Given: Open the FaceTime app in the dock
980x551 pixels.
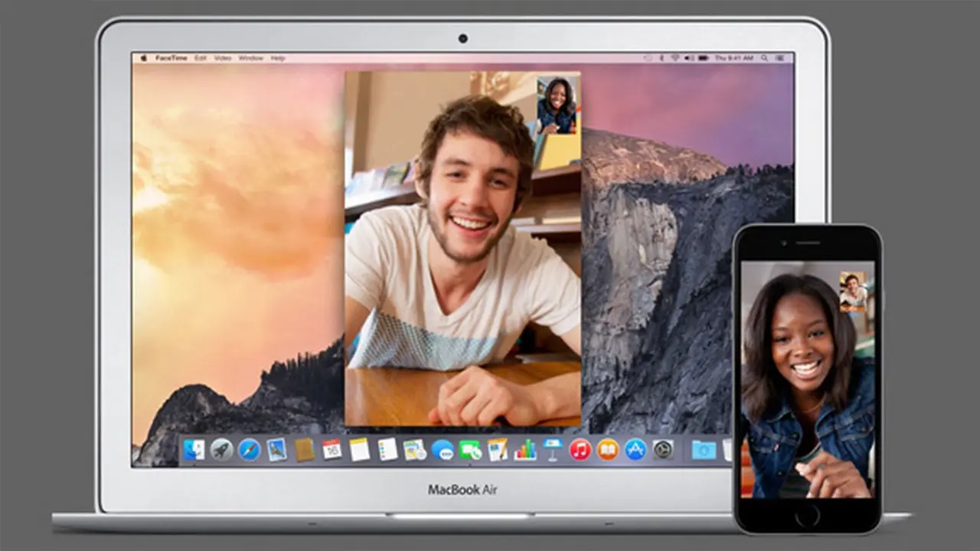Looking at the screenshot, I should (x=470, y=450).
